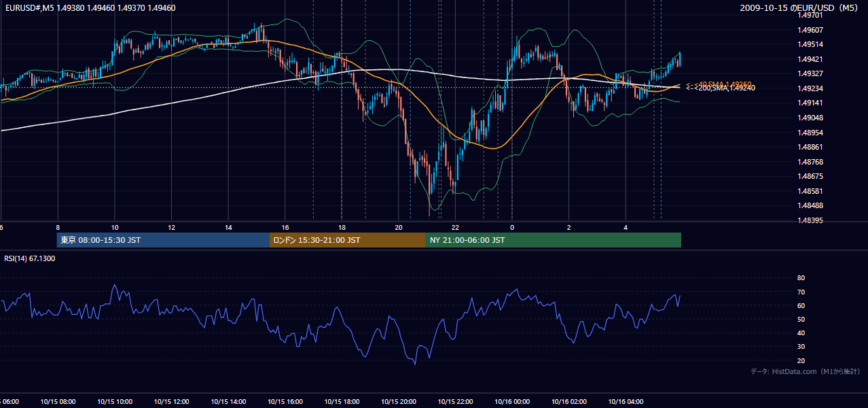This screenshot has height=408, width=868.
Task: Click hour tick 16 under the price chart
Action: (x=285, y=228)
